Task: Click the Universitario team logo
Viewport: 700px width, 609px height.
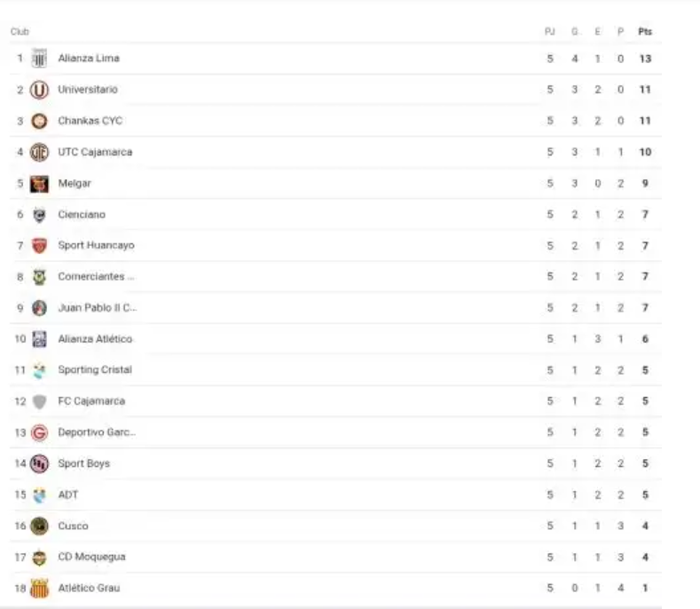Action: [39, 90]
